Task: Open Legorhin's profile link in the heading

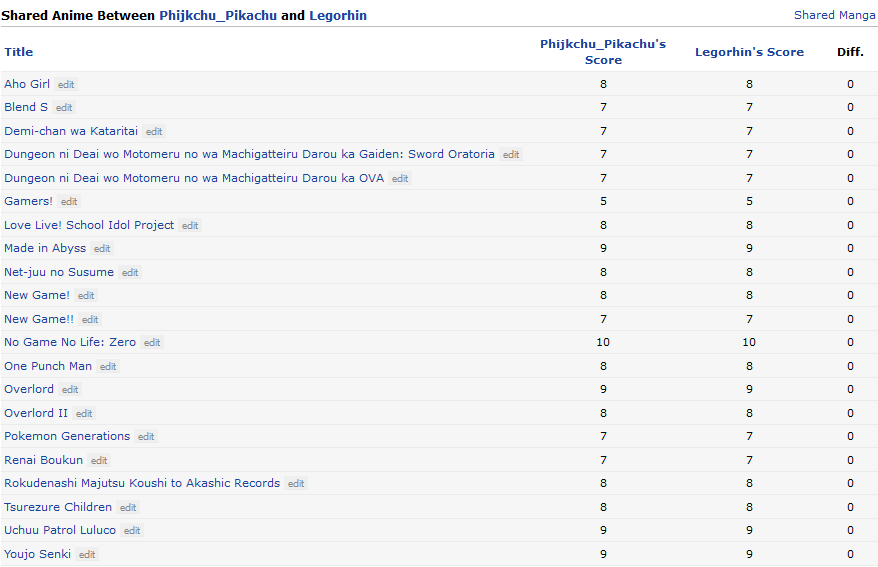Action: (338, 16)
